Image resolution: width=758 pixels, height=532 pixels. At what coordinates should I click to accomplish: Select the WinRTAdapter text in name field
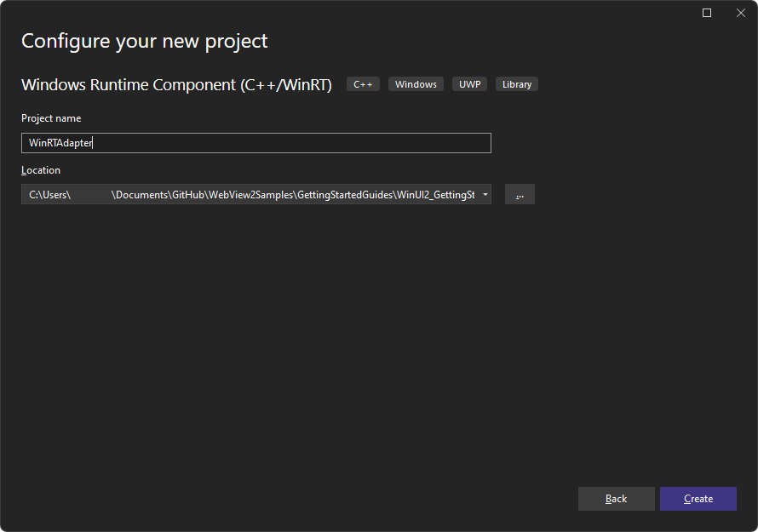(60, 142)
